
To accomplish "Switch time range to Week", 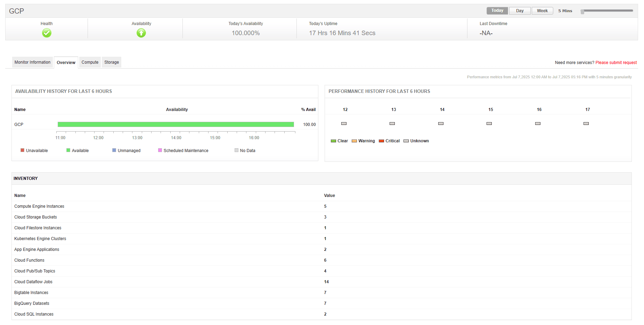I will click(x=542, y=11).
